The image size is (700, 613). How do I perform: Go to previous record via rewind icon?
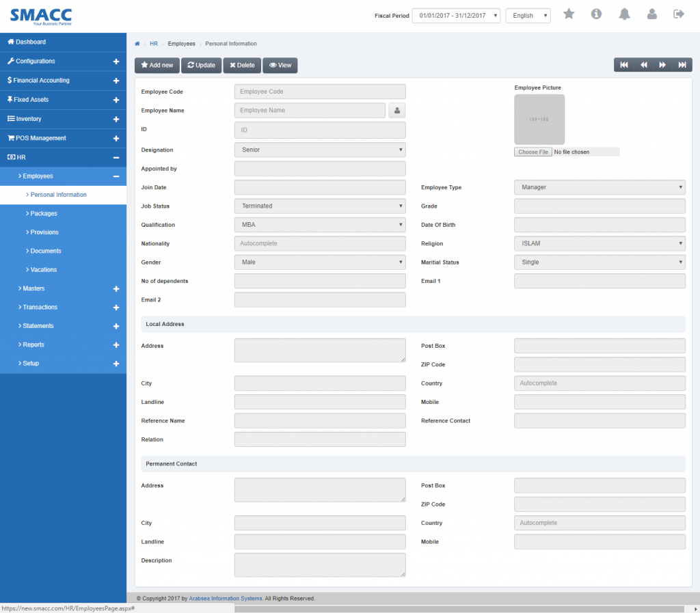tap(643, 64)
